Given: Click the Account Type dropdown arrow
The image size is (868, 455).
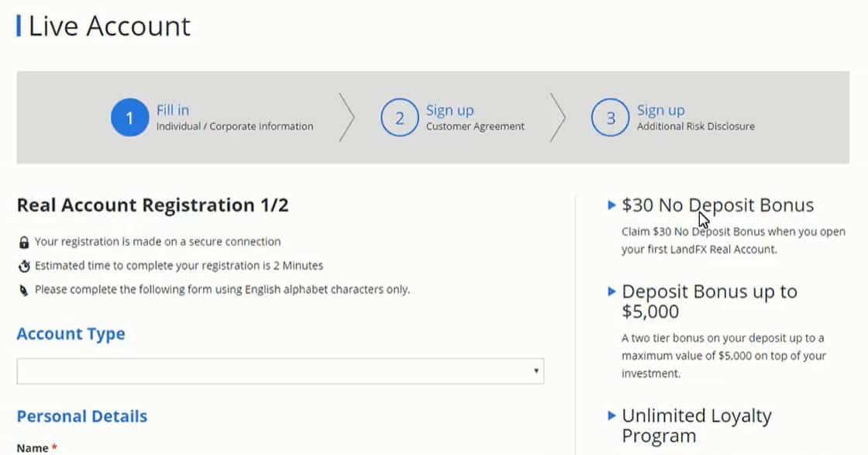Looking at the screenshot, I should (x=536, y=371).
